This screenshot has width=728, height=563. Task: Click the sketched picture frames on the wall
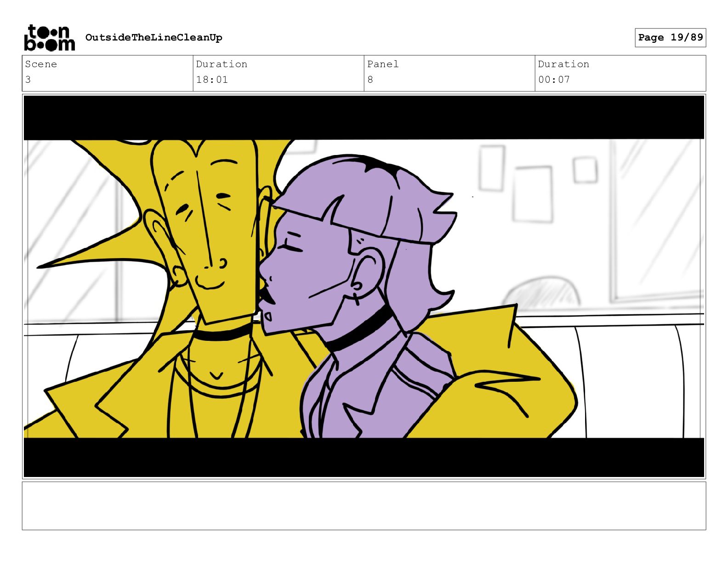pos(538,184)
